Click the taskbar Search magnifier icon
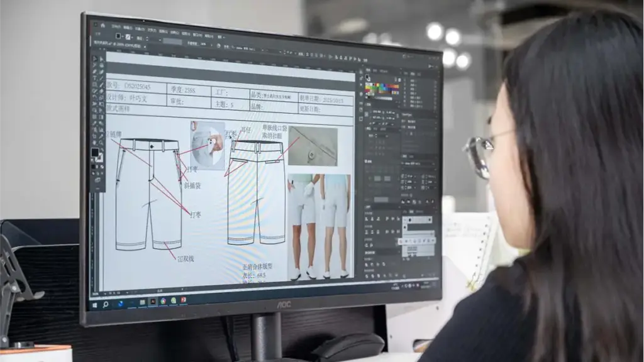Viewport: 644px width, 362px height. (x=106, y=305)
